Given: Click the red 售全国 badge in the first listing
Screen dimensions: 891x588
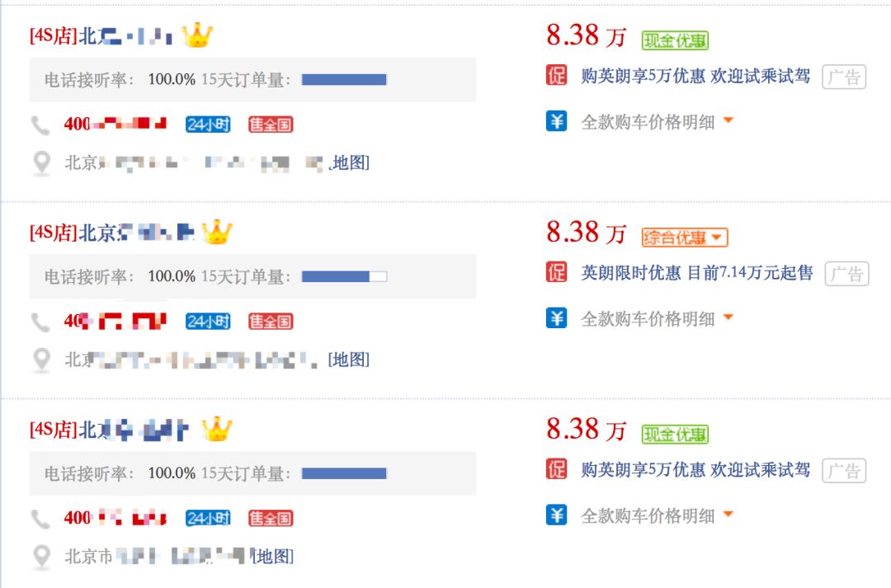Looking at the screenshot, I should pyautogui.click(x=271, y=125).
